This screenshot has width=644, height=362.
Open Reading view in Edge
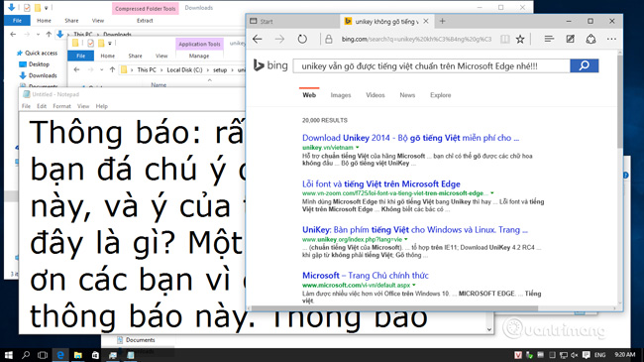coord(504,39)
